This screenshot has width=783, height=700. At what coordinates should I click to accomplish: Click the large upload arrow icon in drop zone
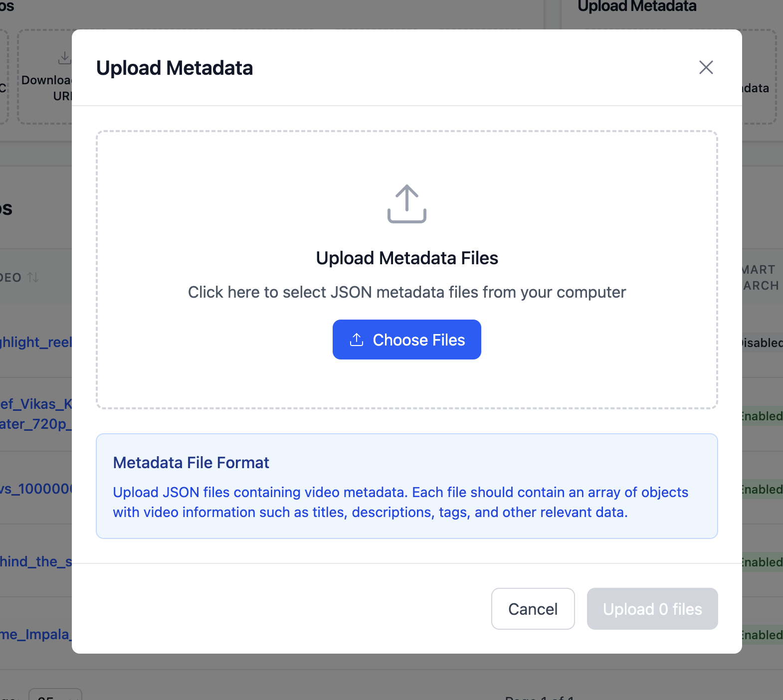coord(407,204)
